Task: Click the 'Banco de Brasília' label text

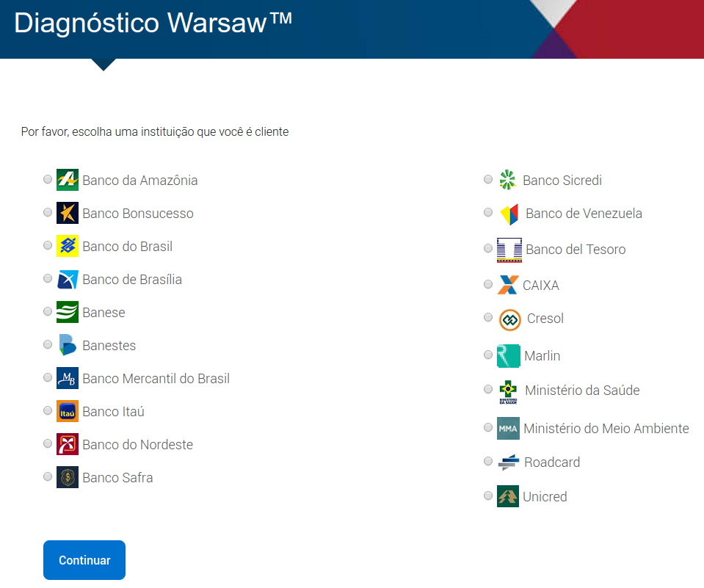Action: click(132, 280)
